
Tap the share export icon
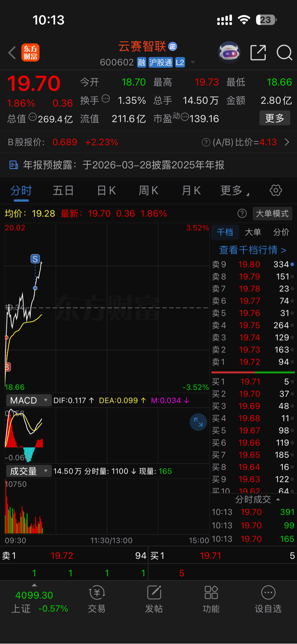(258, 52)
